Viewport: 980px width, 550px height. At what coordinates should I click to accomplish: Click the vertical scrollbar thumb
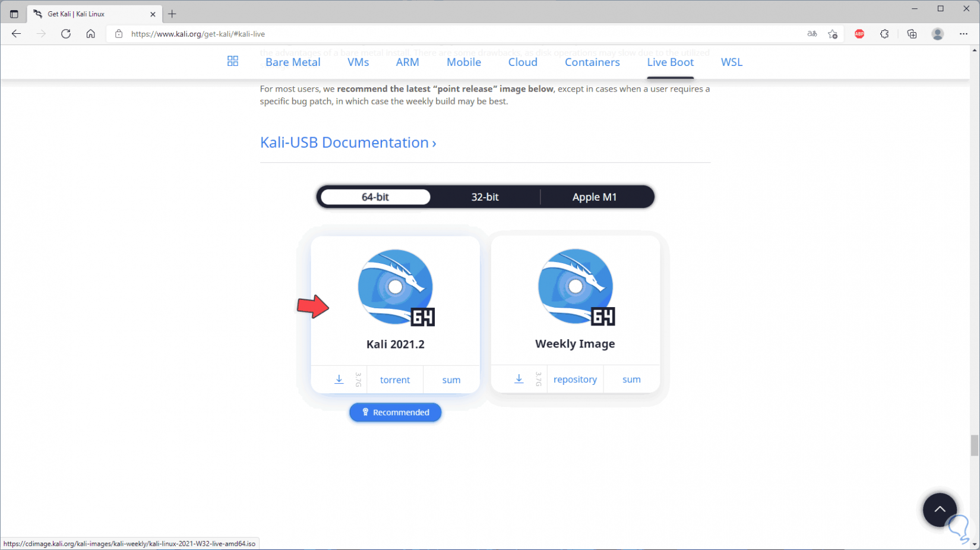click(975, 445)
